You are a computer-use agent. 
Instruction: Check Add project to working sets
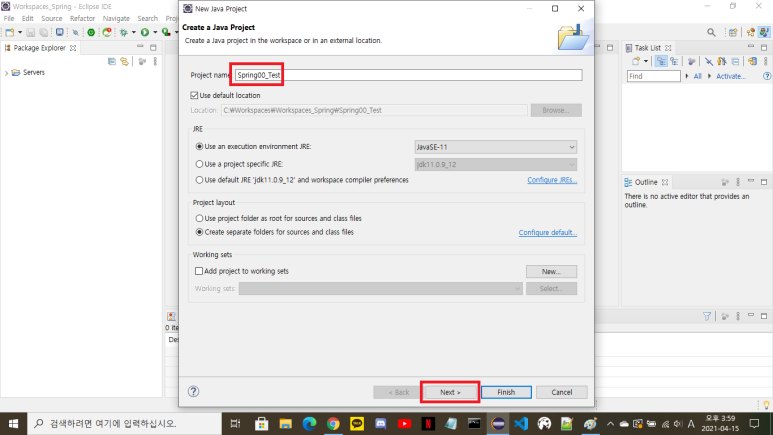(x=199, y=271)
